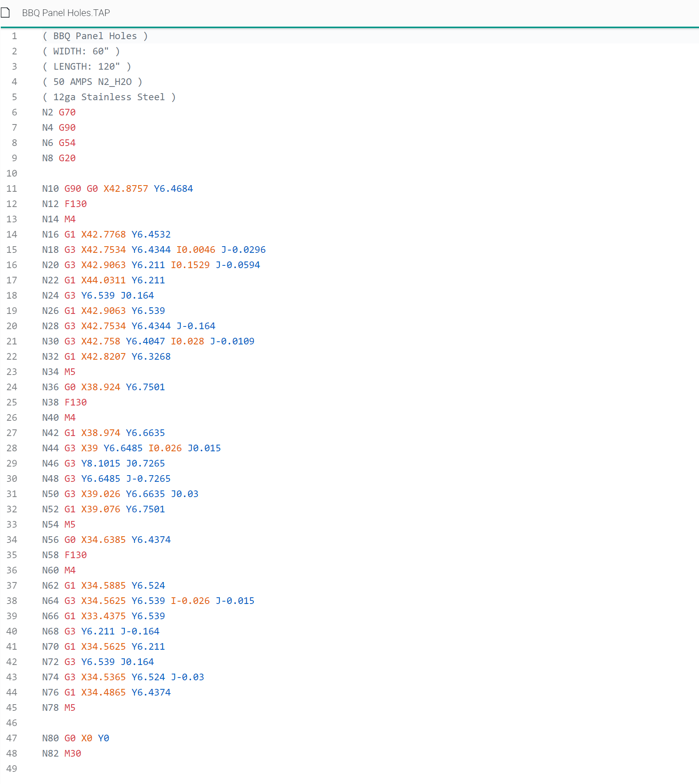Click Y6.4684 on line N10
The height and width of the screenshot is (784, 699).
(x=173, y=189)
